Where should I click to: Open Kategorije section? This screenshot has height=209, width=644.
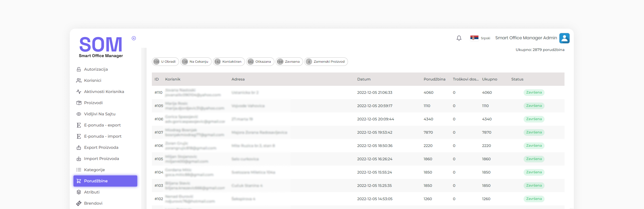coord(105,170)
